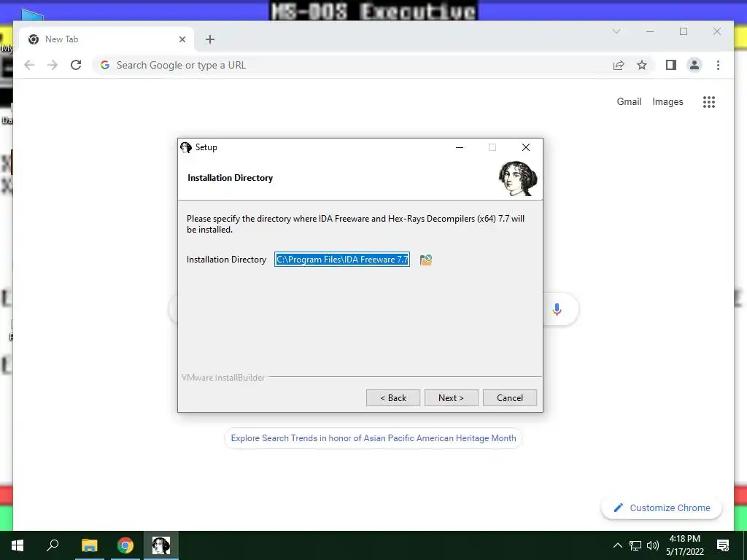Screen dimensions: 747x560
Task: Reload the Chrome page
Action: pos(76,65)
